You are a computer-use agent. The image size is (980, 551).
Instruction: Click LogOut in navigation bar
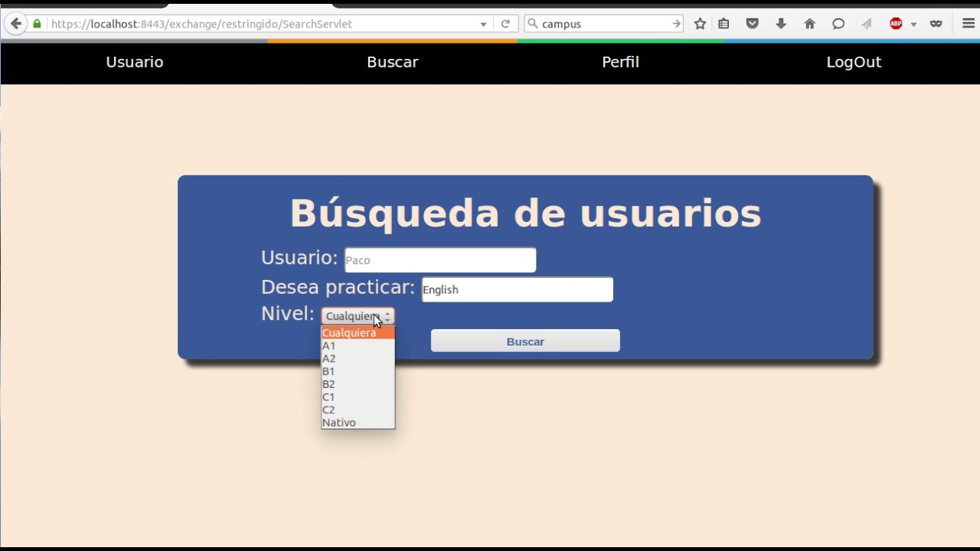click(854, 62)
